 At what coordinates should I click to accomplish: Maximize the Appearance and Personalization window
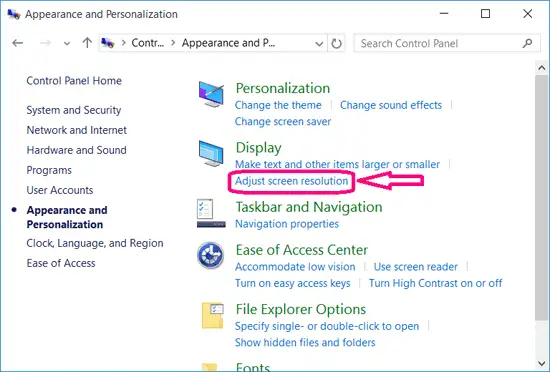click(x=485, y=14)
